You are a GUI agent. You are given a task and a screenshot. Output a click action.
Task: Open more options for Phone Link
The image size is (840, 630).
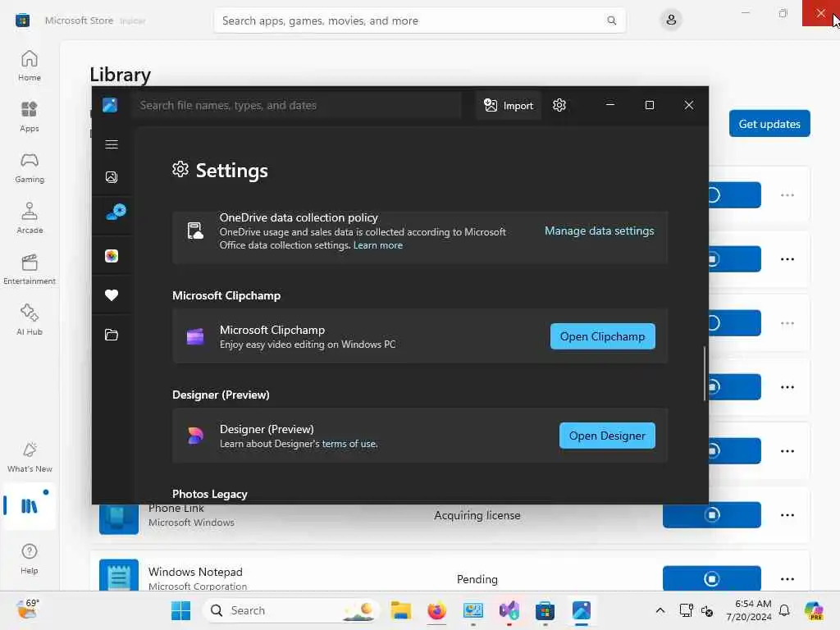point(787,515)
